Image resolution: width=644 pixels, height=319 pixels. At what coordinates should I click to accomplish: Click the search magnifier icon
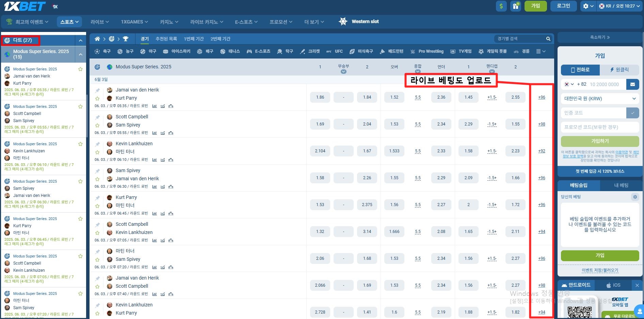coord(548,39)
